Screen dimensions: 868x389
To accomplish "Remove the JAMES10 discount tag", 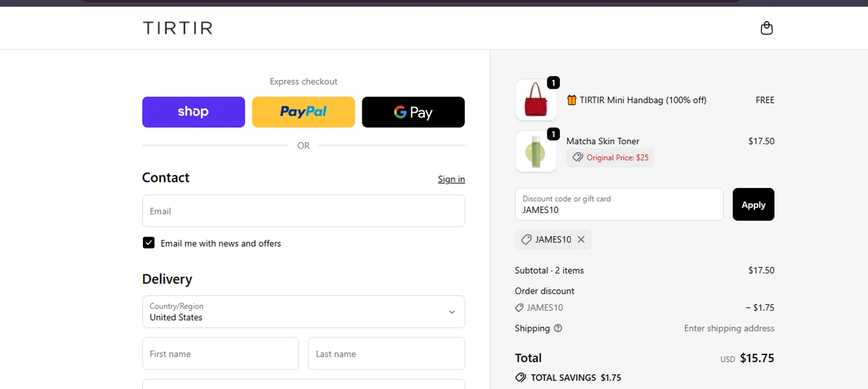I will [x=581, y=240].
